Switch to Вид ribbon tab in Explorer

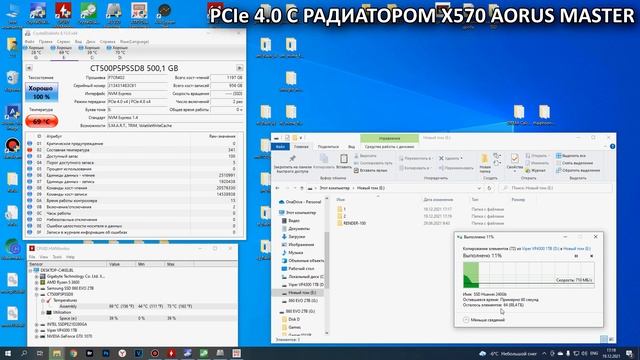351,147
